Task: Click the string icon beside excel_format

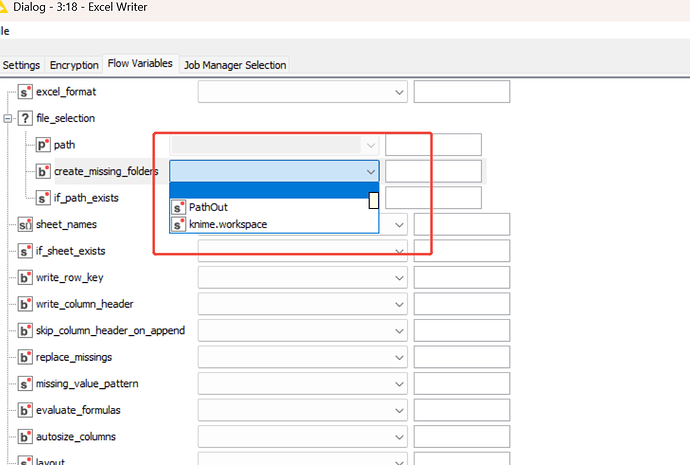Action: [25, 92]
